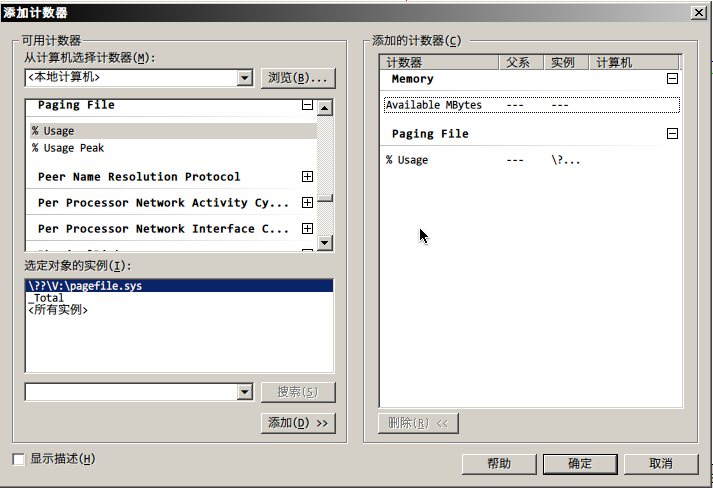Expand Peer Name Resolution Protocol counters
This screenshot has height=488, width=713.
(307, 177)
